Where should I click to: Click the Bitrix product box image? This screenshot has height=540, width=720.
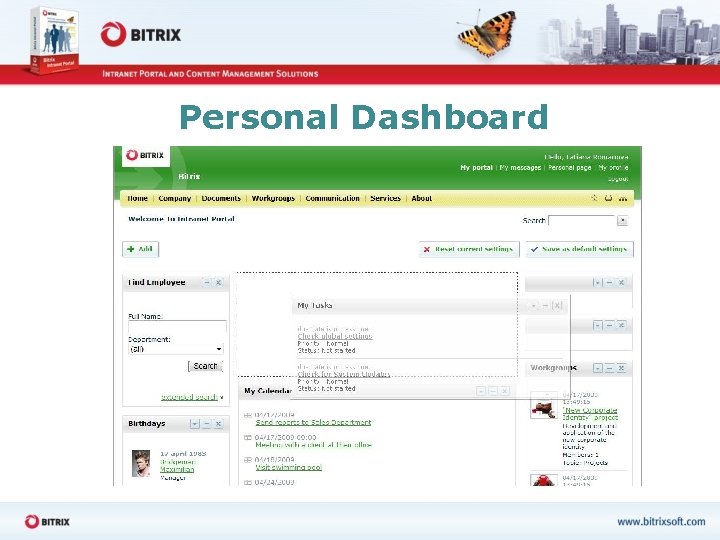tap(54, 40)
